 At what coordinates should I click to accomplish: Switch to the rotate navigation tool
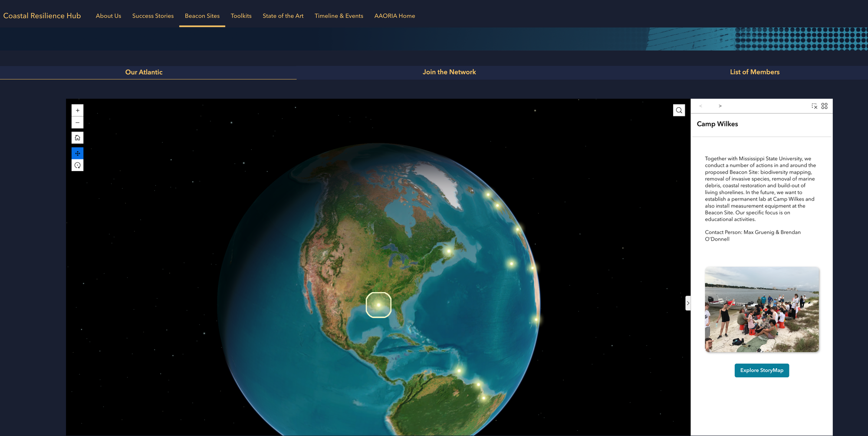[x=77, y=165]
